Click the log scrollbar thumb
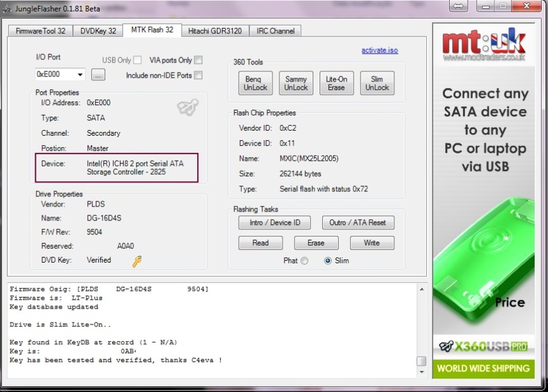 (422, 361)
